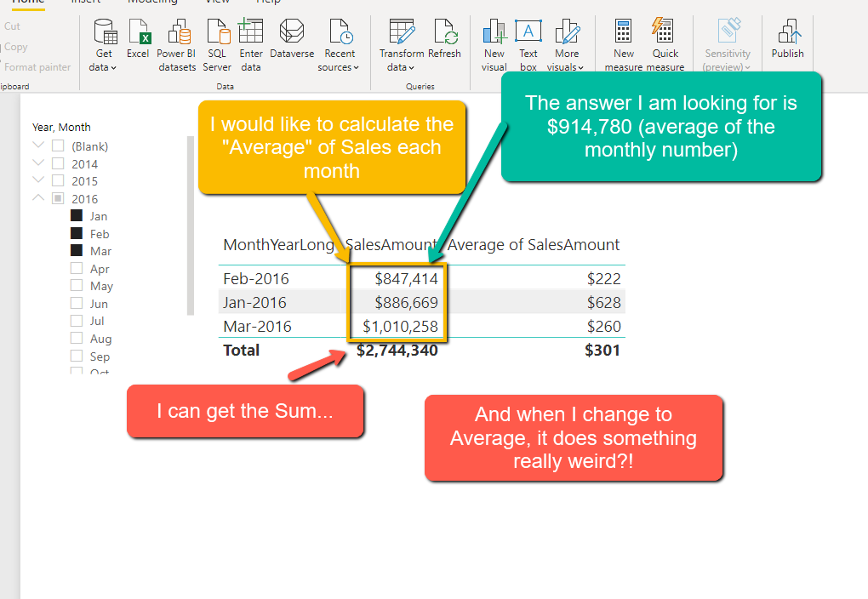The height and width of the screenshot is (599, 868).
Task: Connect to a SQL Server database
Action: coord(217,44)
